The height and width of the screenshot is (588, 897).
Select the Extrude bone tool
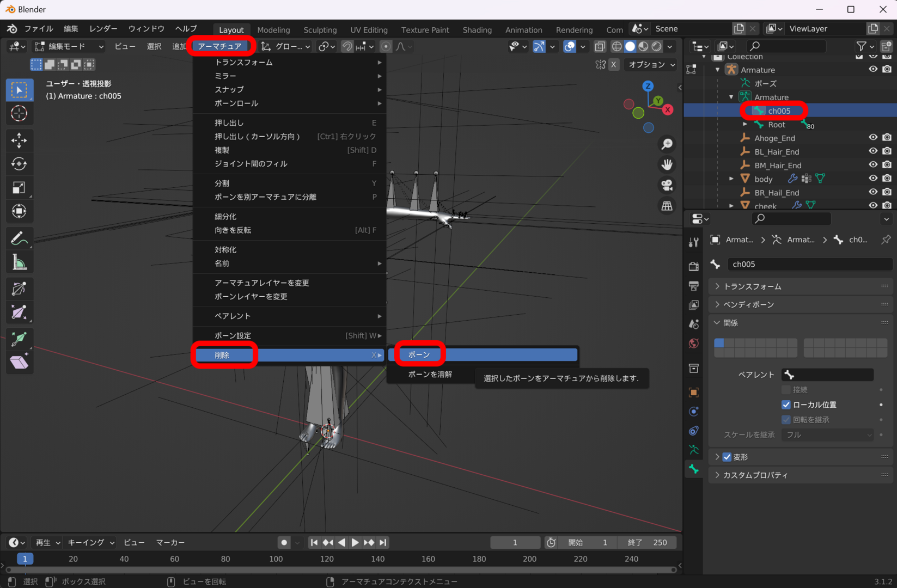click(19, 339)
